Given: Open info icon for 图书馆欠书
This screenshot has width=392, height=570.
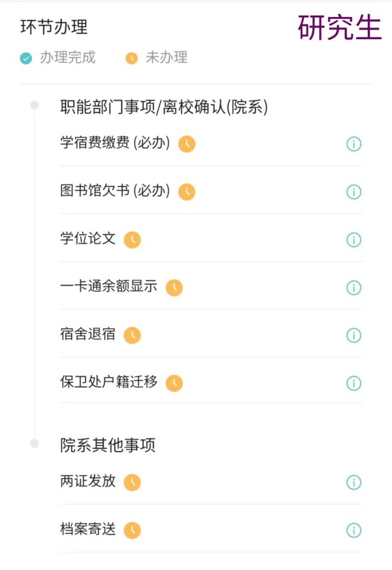Looking at the screenshot, I should pyautogui.click(x=353, y=192).
